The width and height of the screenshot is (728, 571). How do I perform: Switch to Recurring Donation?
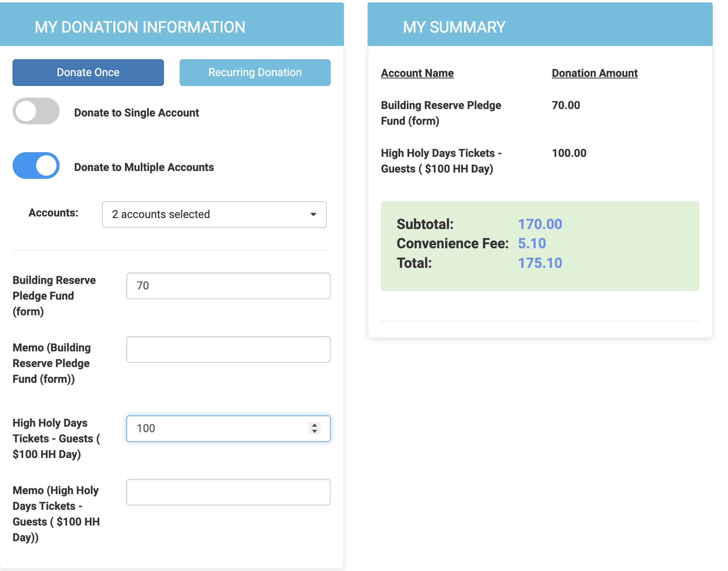[255, 73]
